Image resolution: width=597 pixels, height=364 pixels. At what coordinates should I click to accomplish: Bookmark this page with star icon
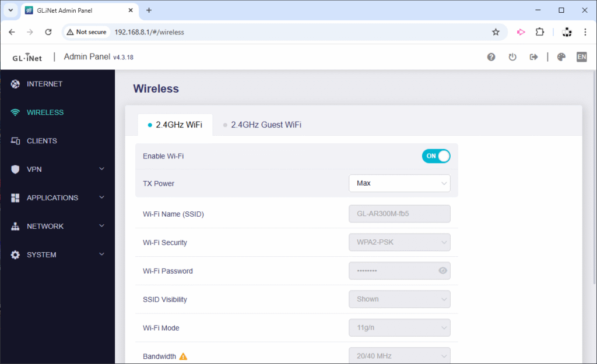coord(496,32)
